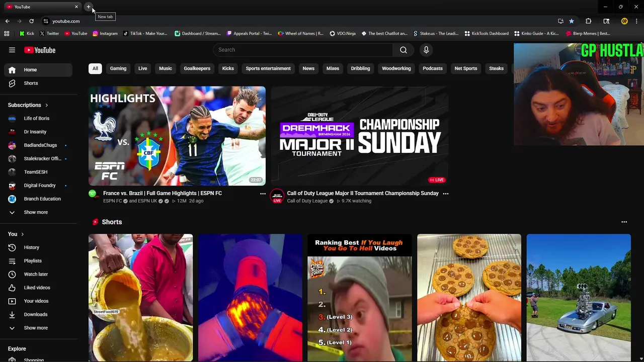Open Your videos in sidebar
Viewport: 644px width, 362px height.
point(38,301)
